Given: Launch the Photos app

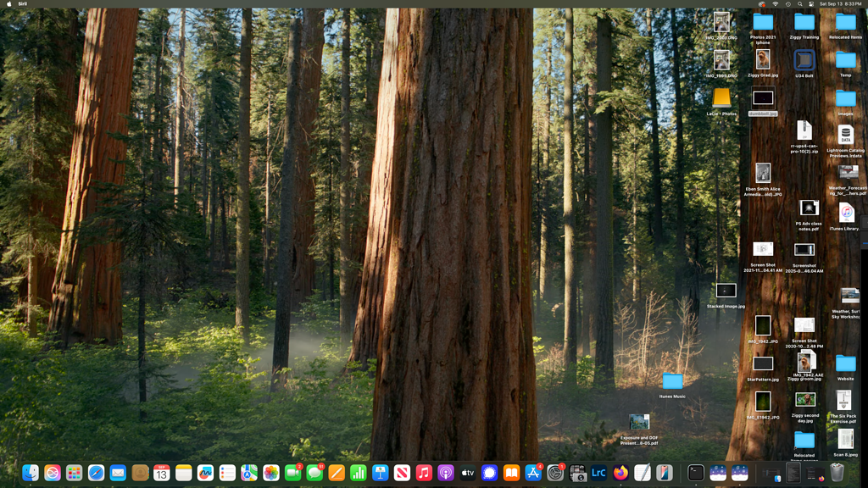Looking at the screenshot, I should tap(270, 473).
